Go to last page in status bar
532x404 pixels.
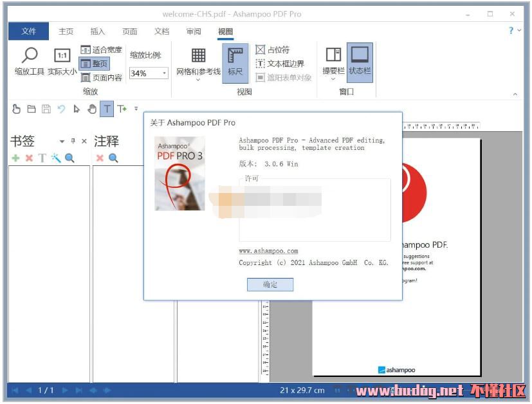tap(78, 390)
